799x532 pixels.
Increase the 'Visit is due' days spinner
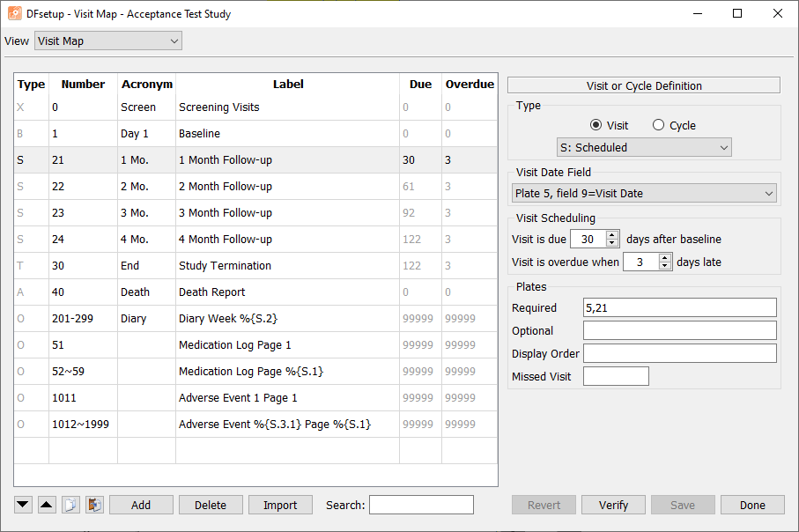pyautogui.click(x=612, y=235)
